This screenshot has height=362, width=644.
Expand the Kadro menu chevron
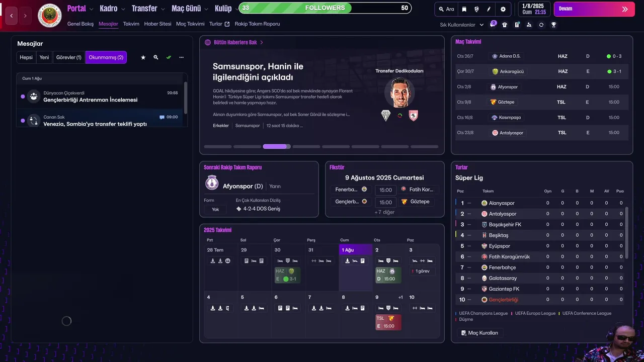click(x=123, y=9)
